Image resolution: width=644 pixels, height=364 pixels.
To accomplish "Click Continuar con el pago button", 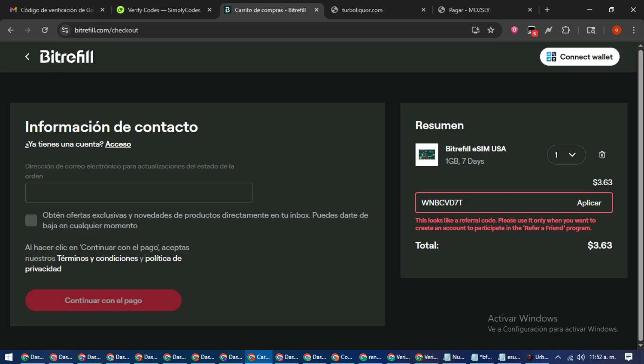I will [103, 300].
